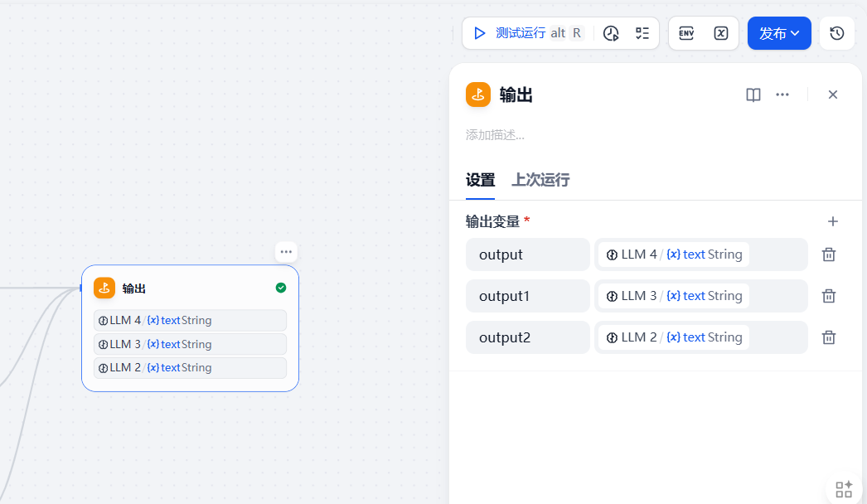The width and height of the screenshot is (867, 504).
Task: Delete the output2 variable via trash icon
Action: click(x=828, y=337)
